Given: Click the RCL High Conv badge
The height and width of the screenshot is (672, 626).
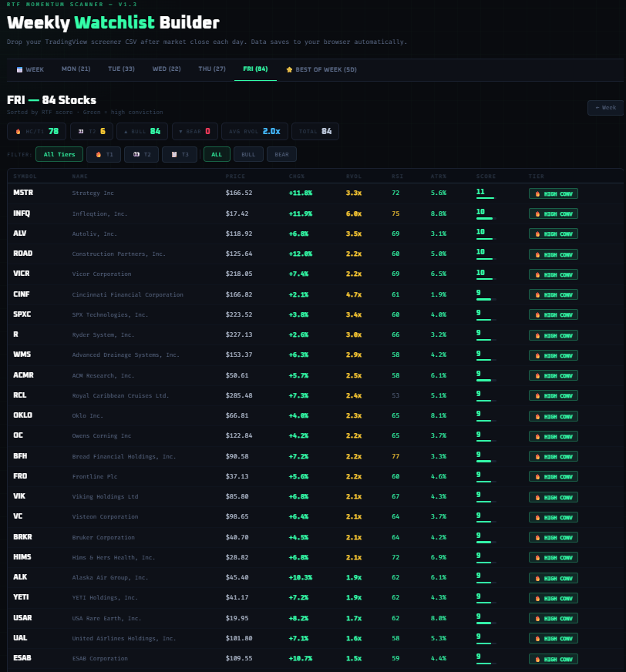Looking at the screenshot, I should click(553, 396).
